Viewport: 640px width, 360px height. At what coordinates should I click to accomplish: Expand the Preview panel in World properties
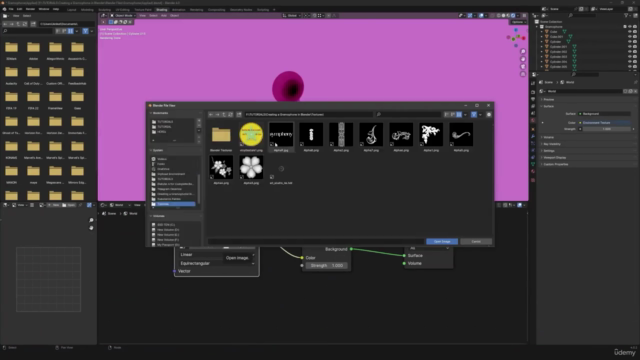[549, 99]
